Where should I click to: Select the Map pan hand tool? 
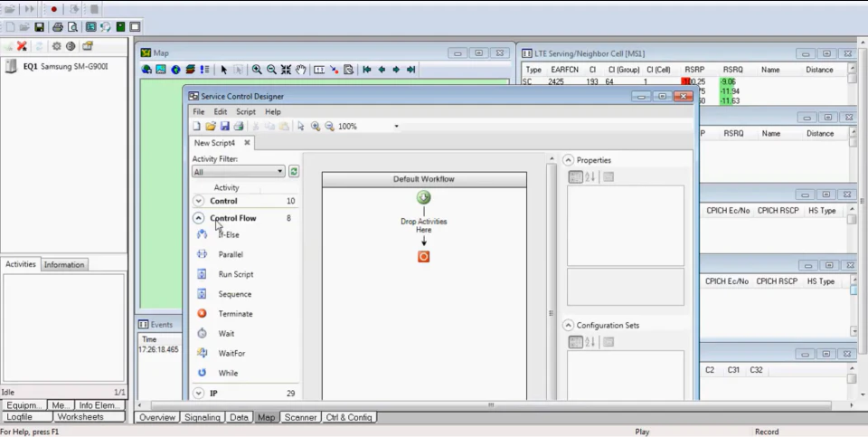click(x=300, y=70)
